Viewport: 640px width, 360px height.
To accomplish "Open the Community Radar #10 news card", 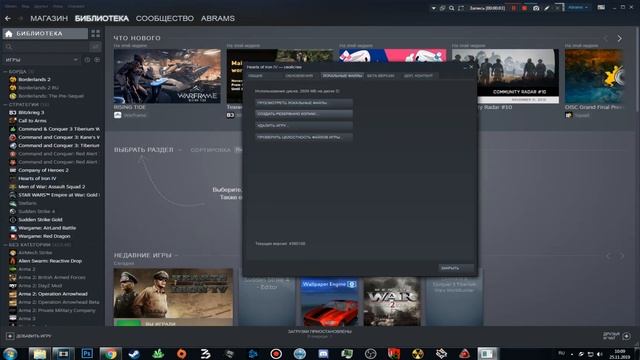I will pyautogui.click(x=505, y=76).
